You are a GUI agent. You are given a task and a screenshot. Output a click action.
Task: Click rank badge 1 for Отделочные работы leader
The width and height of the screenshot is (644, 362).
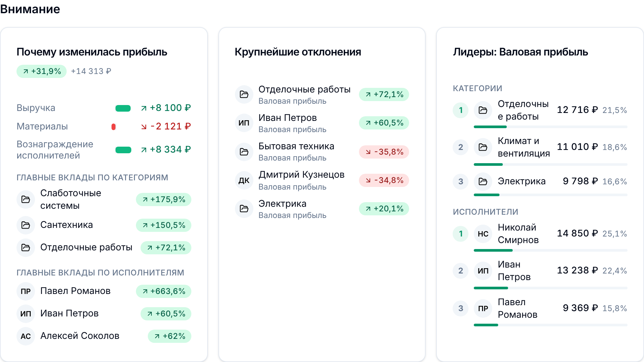[461, 110]
